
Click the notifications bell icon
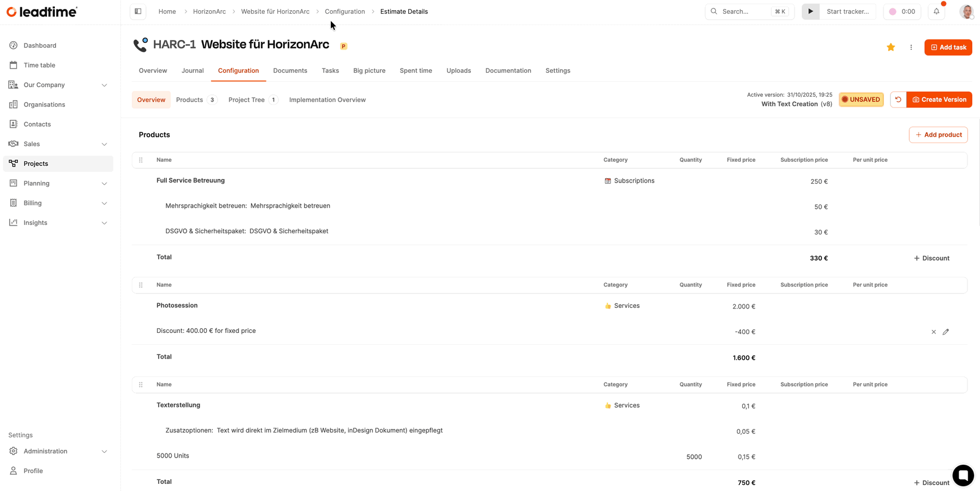tap(936, 11)
